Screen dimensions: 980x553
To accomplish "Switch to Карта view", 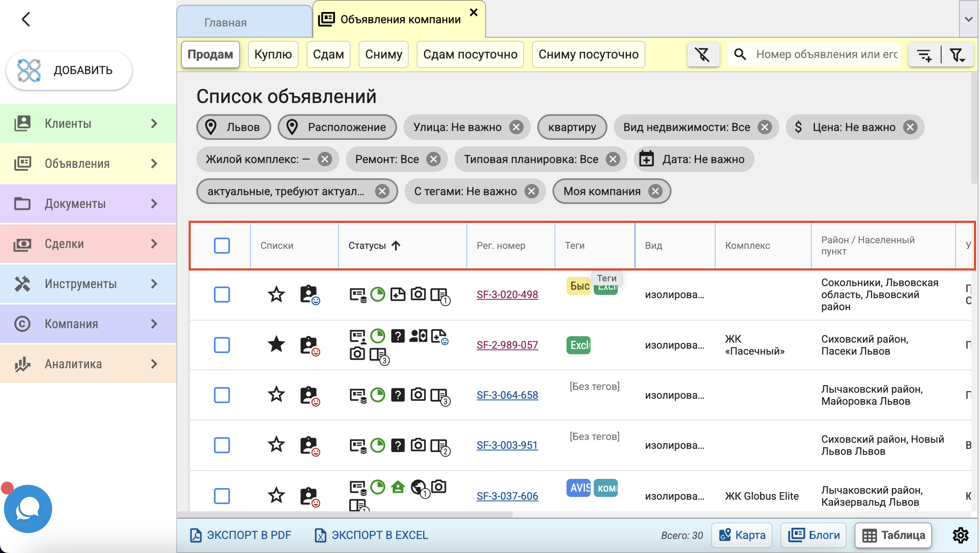I will click(x=742, y=535).
